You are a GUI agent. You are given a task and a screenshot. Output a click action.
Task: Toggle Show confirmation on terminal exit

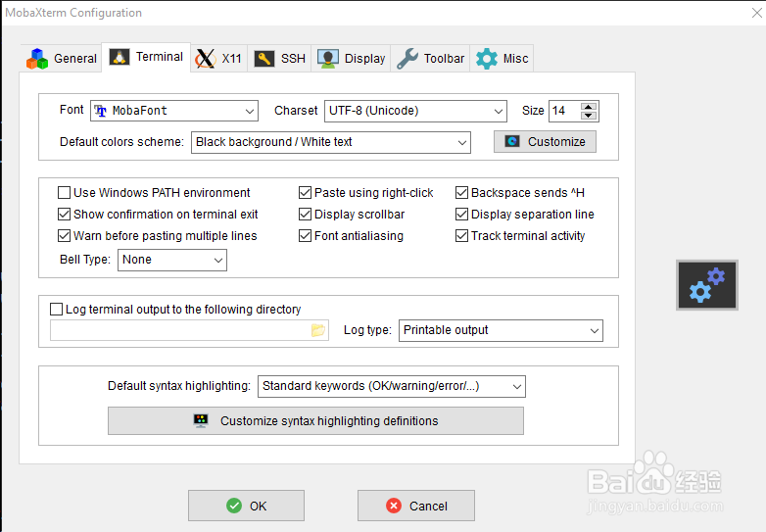click(64, 214)
